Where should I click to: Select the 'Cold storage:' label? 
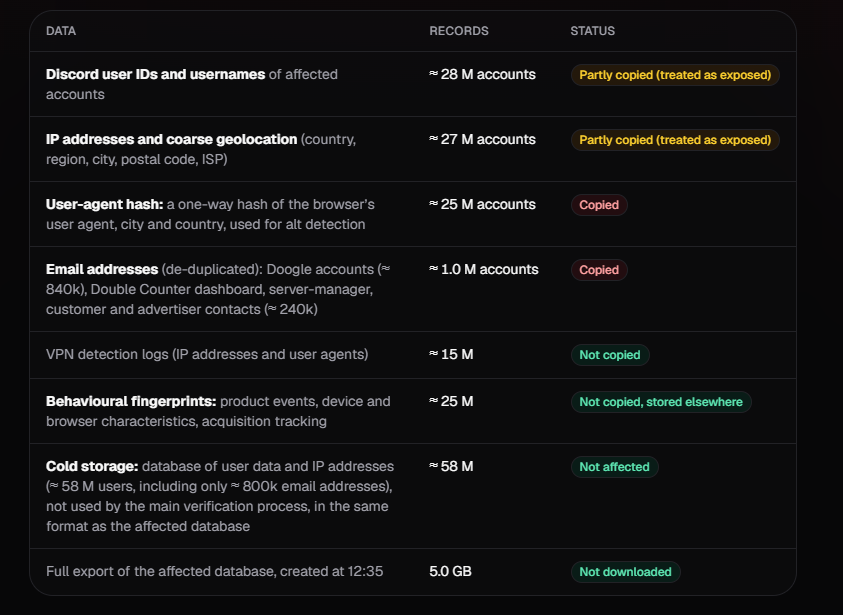pos(92,466)
